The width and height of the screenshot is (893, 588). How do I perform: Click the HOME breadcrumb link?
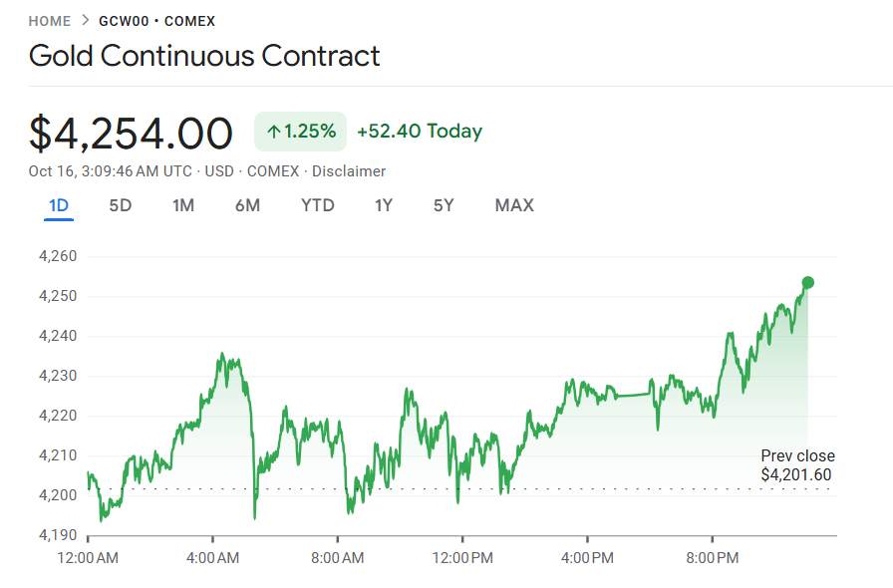click(x=50, y=21)
